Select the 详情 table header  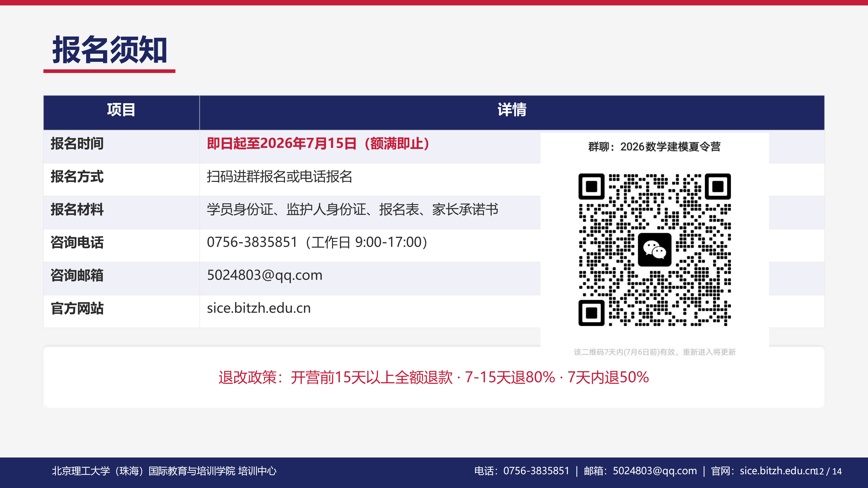[x=512, y=110]
